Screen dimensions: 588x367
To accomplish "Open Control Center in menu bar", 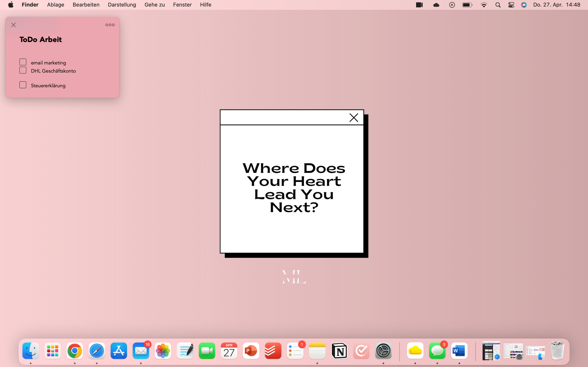I will pyautogui.click(x=511, y=5).
